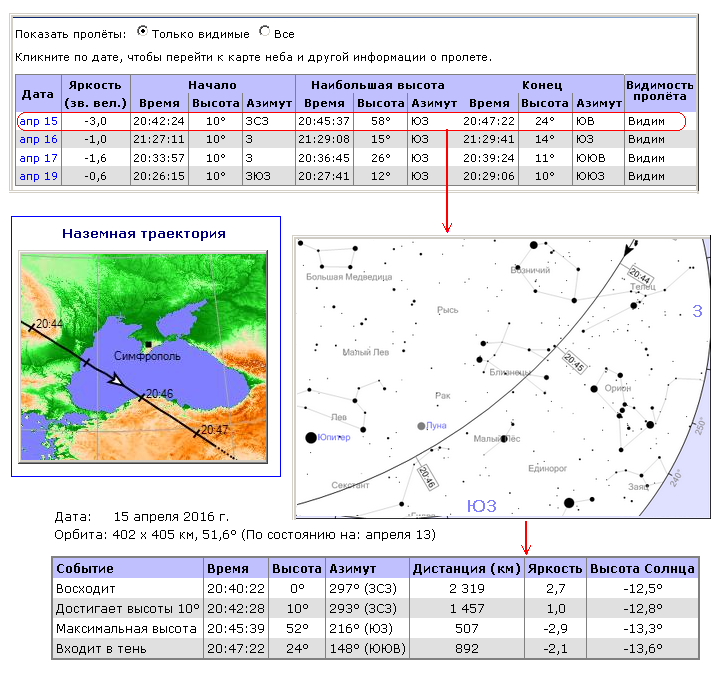Click the Большая Медведица constellation label

pos(349,277)
